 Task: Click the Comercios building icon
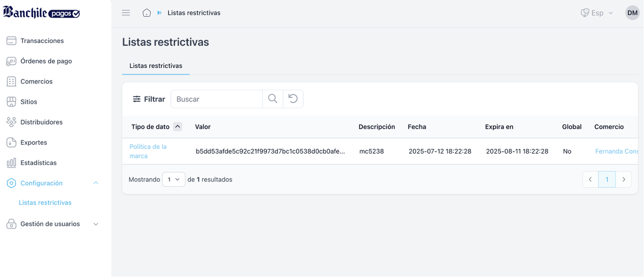tap(11, 81)
